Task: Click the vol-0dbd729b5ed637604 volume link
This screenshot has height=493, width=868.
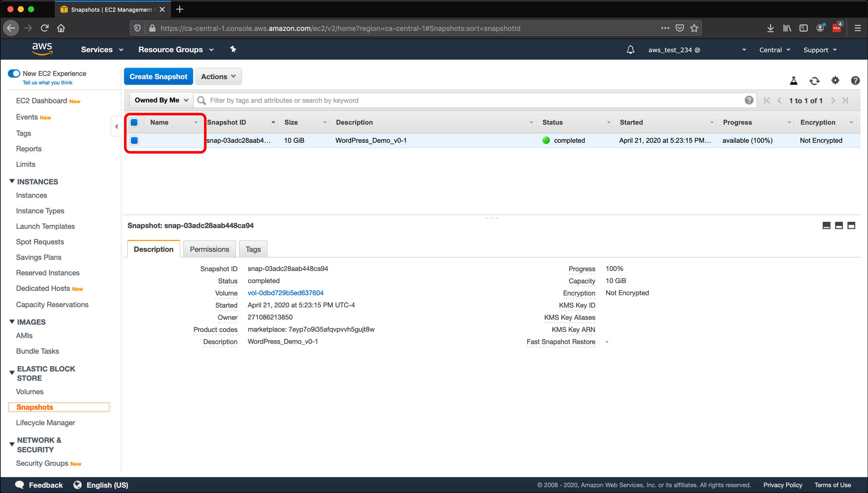Action: point(285,293)
